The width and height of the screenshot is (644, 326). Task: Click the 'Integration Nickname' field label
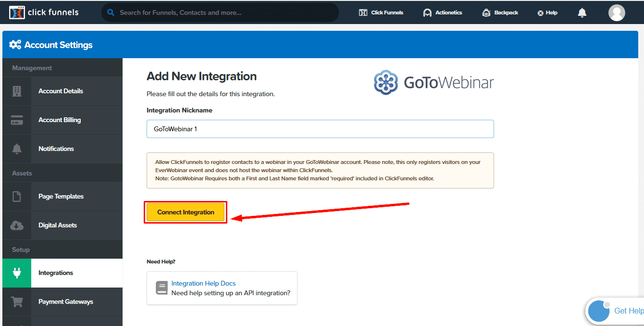[179, 110]
